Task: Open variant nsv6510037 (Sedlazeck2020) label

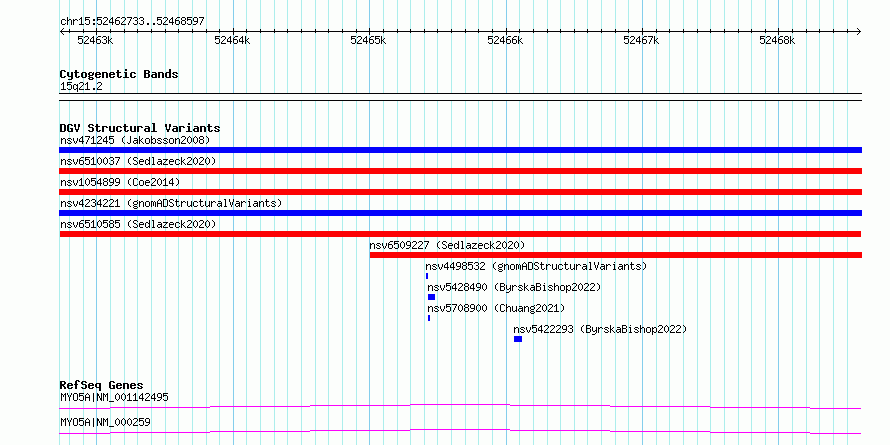Action: coord(138,161)
